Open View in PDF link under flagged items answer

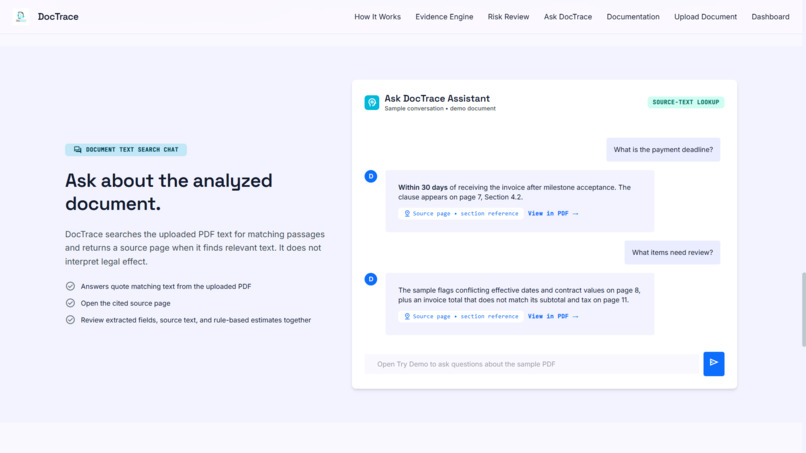click(553, 316)
